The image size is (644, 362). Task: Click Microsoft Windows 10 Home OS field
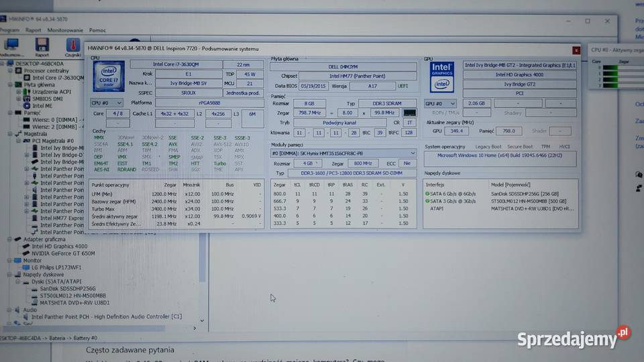(500, 158)
